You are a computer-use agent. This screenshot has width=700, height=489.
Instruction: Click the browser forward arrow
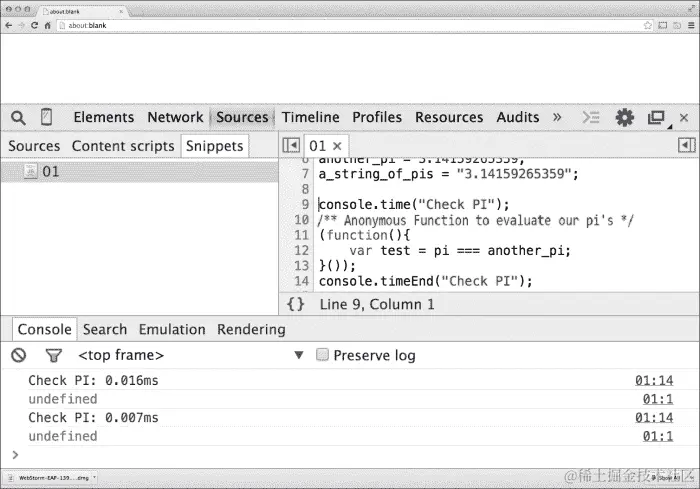click(x=21, y=25)
